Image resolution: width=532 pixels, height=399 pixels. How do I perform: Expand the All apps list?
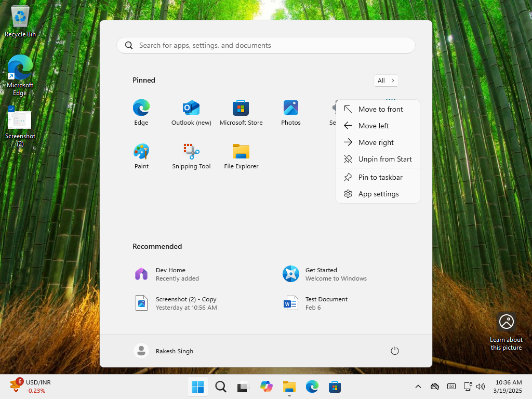[x=385, y=80]
